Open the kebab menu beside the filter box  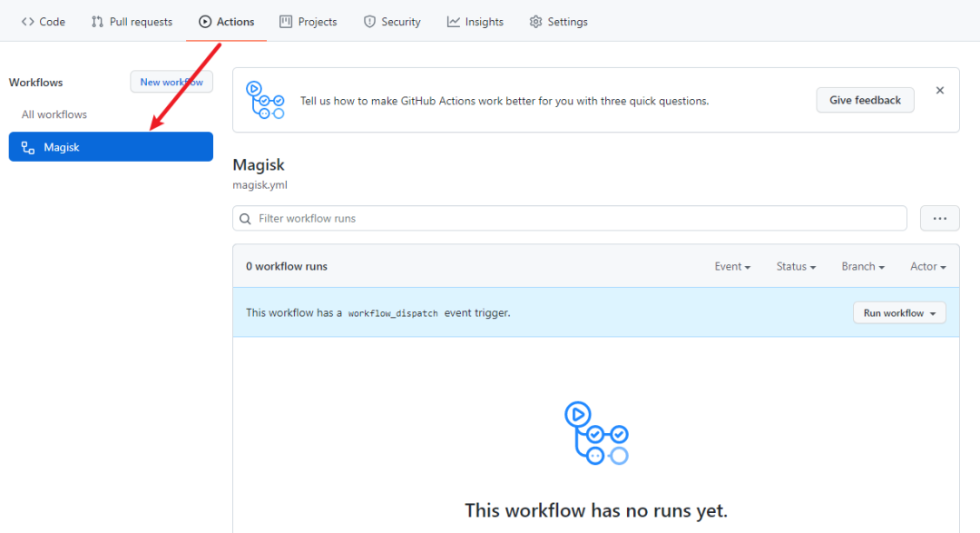coord(939,218)
